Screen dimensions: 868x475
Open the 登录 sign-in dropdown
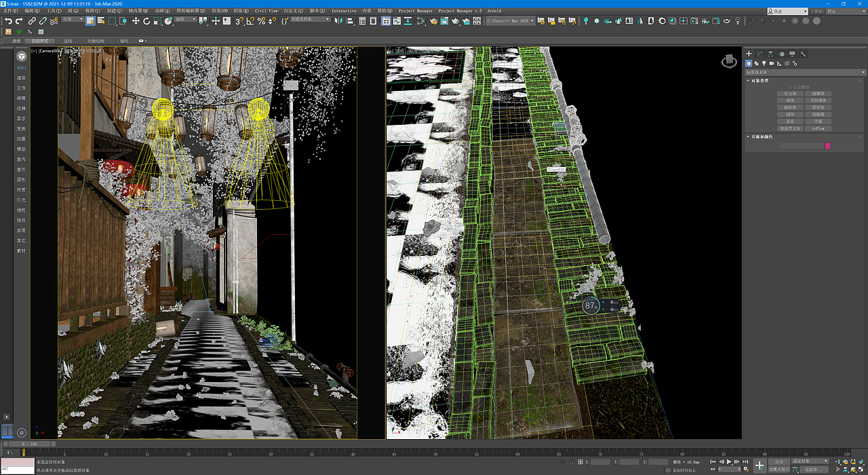tap(788, 11)
